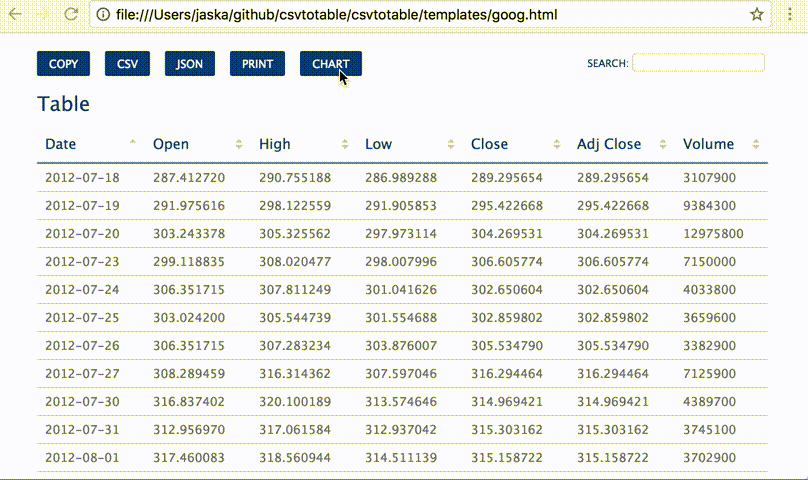Click Open value 316.837402
This screenshot has height=480, width=808.
click(x=189, y=401)
